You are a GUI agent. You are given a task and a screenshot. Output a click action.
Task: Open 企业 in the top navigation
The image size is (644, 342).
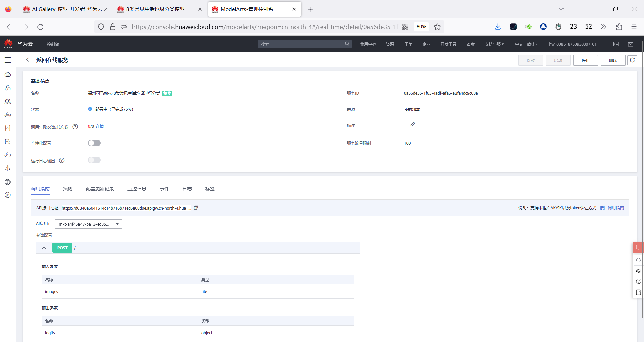click(426, 44)
